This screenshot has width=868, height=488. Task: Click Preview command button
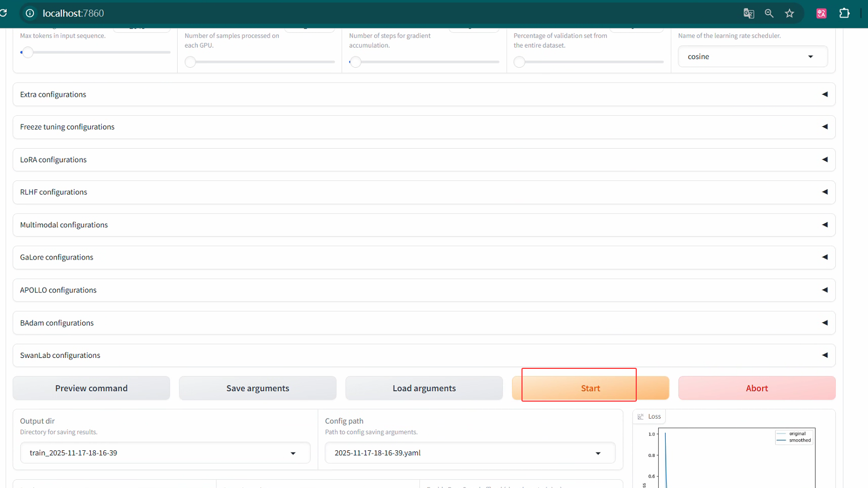[91, 388]
